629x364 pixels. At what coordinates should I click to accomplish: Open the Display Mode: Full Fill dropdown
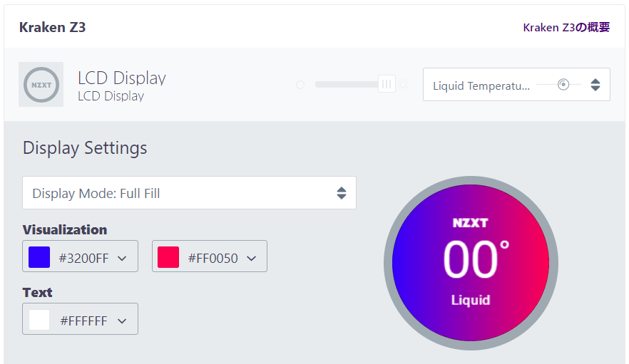(189, 193)
